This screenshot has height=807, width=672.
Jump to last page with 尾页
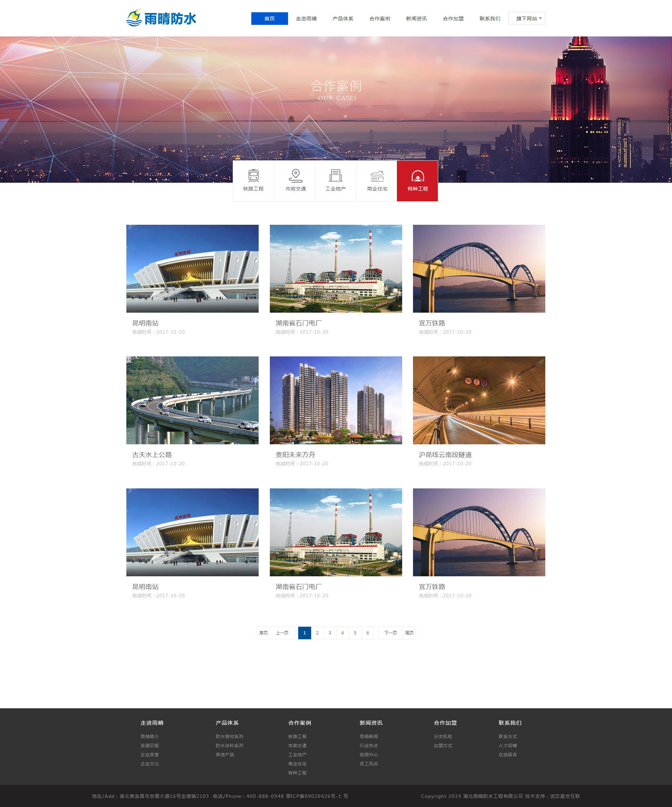point(409,633)
